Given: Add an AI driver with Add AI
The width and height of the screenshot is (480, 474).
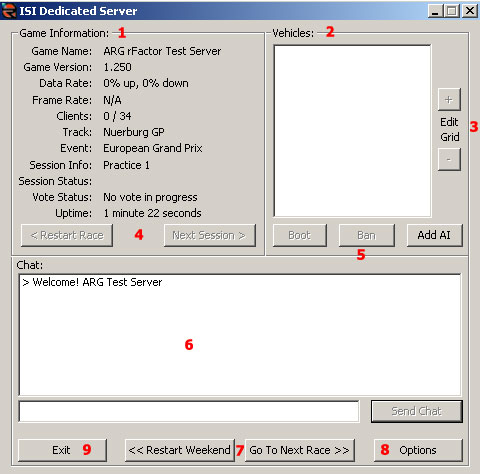Looking at the screenshot, I should click(434, 235).
